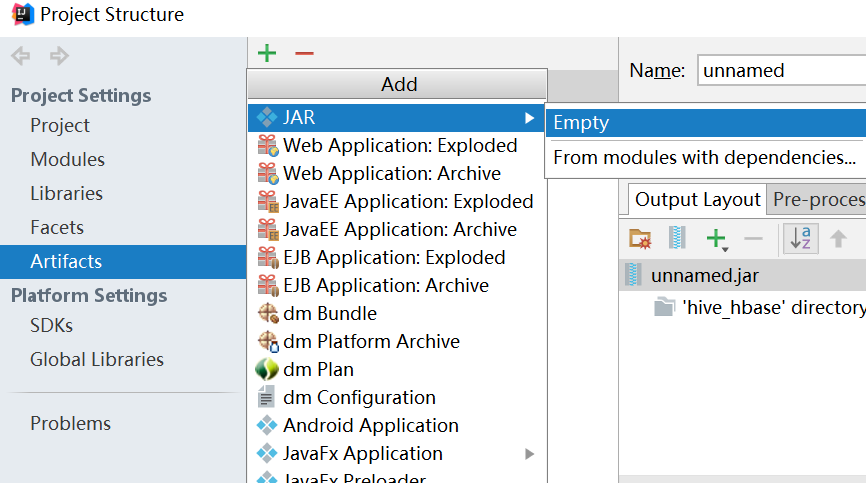Image resolution: width=866 pixels, height=483 pixels.
Task: Switch to the Output Layout tab
Action: click(698, 199)
